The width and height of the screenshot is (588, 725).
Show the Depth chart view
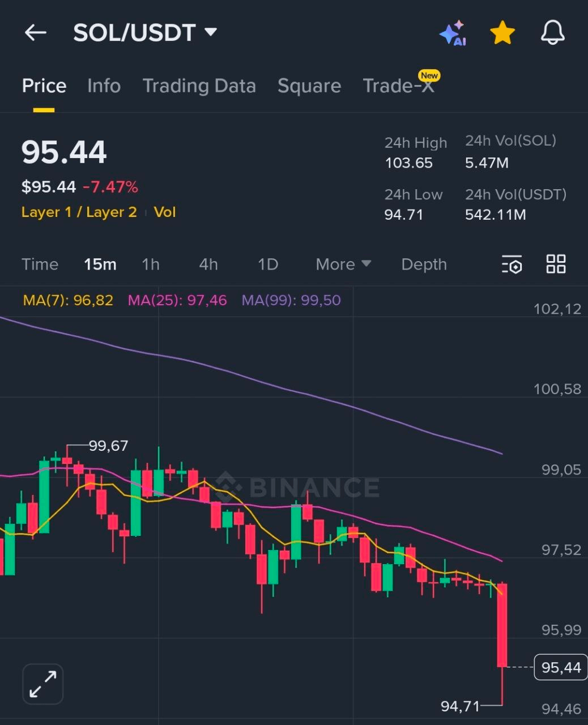point(424,264)
